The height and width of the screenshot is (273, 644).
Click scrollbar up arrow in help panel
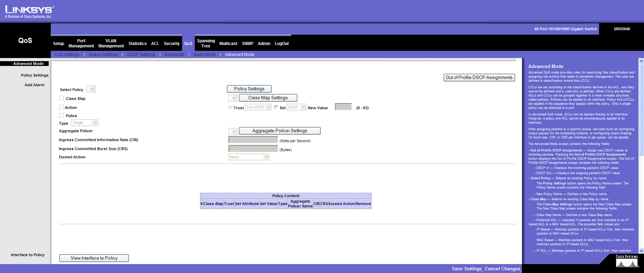point(641,61)
